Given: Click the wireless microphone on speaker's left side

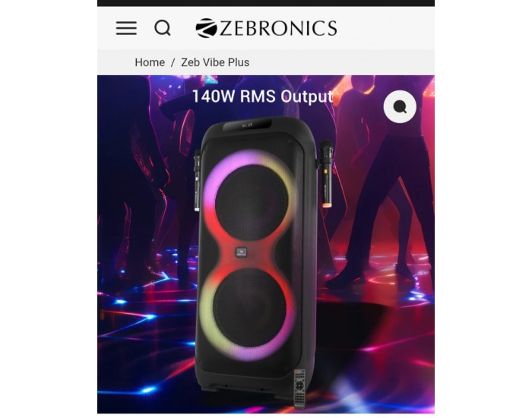Looking at the screenshot, I should [197, 181].
